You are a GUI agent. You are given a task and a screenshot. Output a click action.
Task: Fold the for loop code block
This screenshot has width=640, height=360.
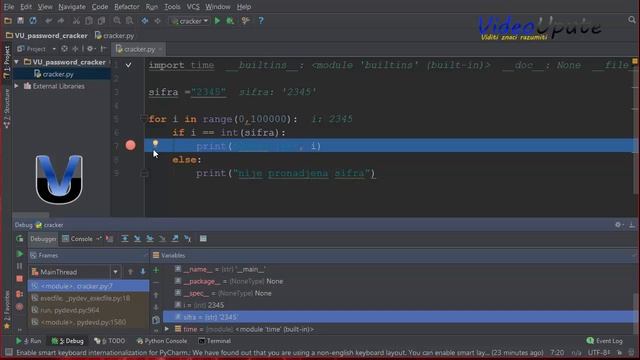point(143,119)
